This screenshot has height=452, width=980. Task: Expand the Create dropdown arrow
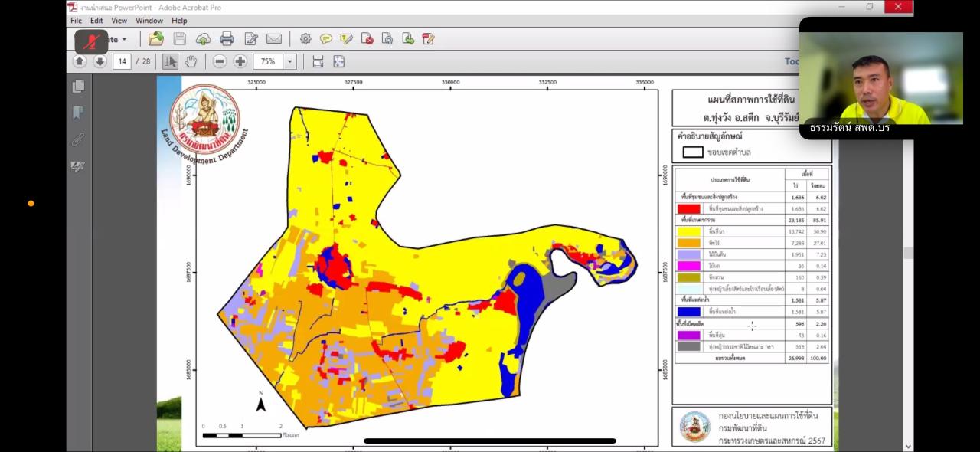124,39
